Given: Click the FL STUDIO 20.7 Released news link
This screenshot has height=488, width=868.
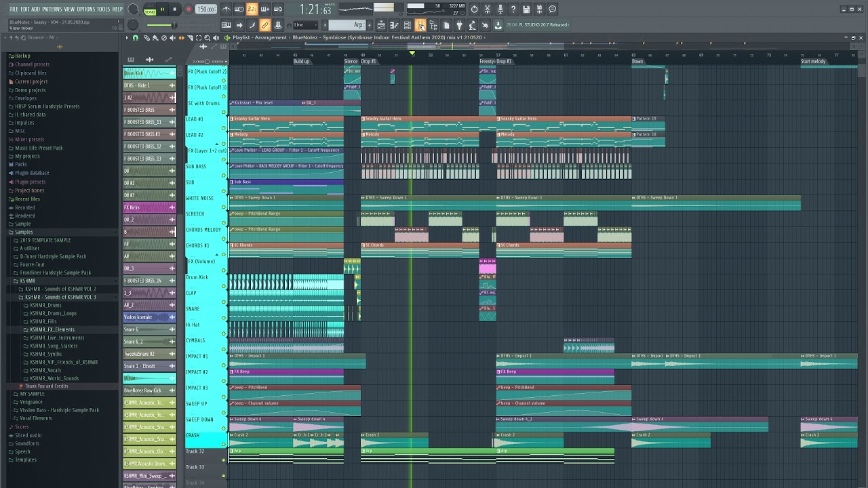Looking at the screenshot, I should click(x=543, y=25).
